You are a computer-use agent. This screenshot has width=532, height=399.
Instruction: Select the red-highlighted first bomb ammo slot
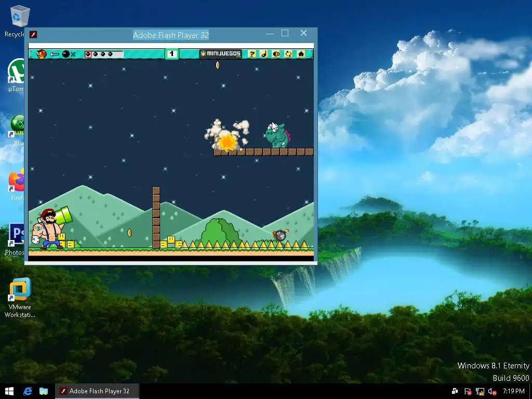pos(88,54)
